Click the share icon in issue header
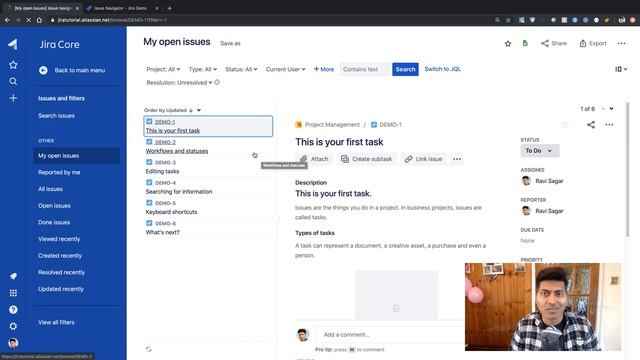Viewport: 640px width, 360px height. (x=591, y=124)
